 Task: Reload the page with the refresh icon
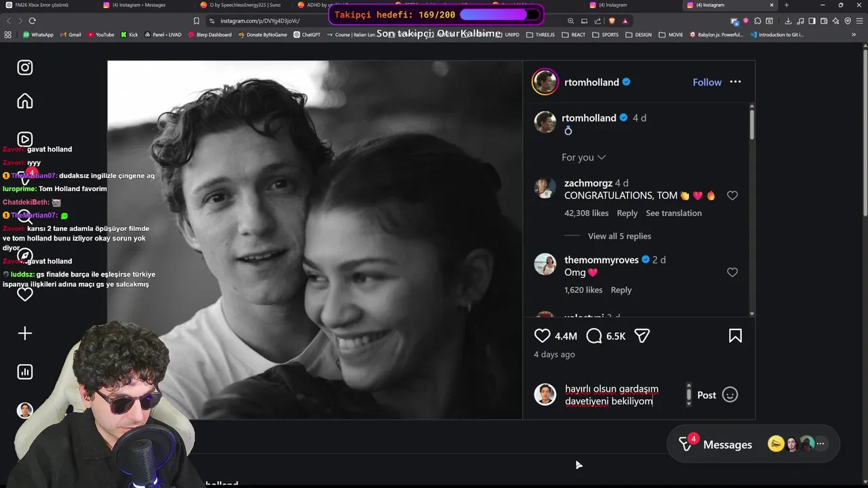pos(32,21)
